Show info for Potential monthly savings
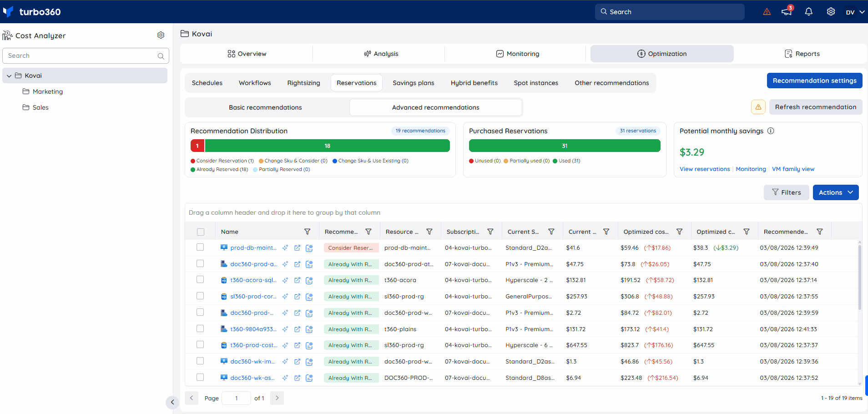Image resolution: width=868 pixels, height=414 pixels. click(x=771, y=131)
